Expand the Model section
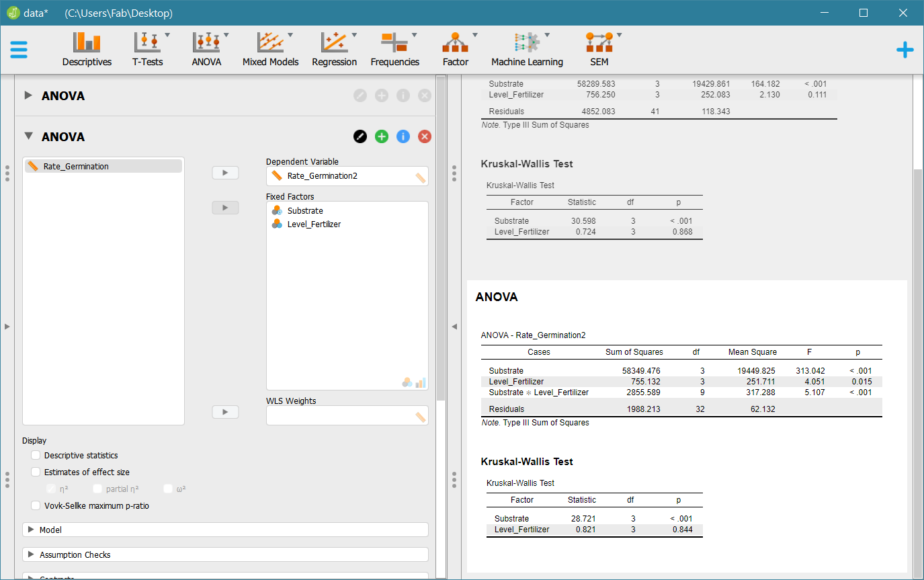This screenshot has width=924, height=580. point(226,530)
